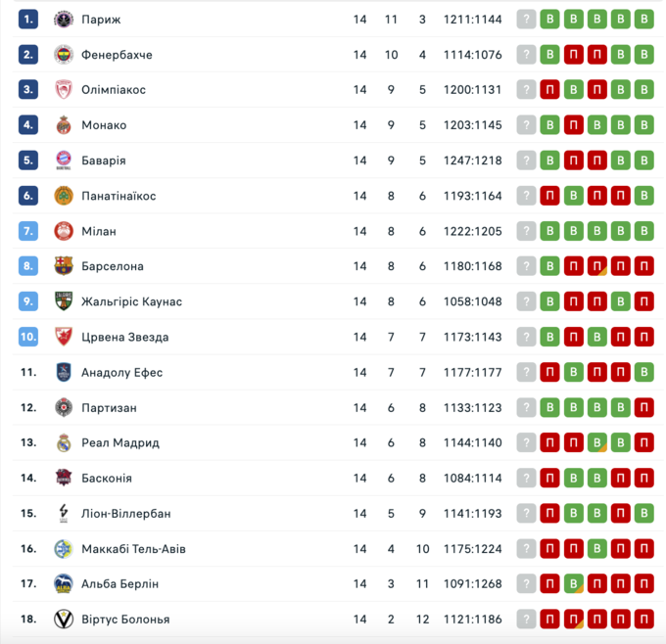Image resolution: width=666 pixels, height=644 pixels.
Task: Click the rank 1 position badge
Action: [x=28, y=19]
